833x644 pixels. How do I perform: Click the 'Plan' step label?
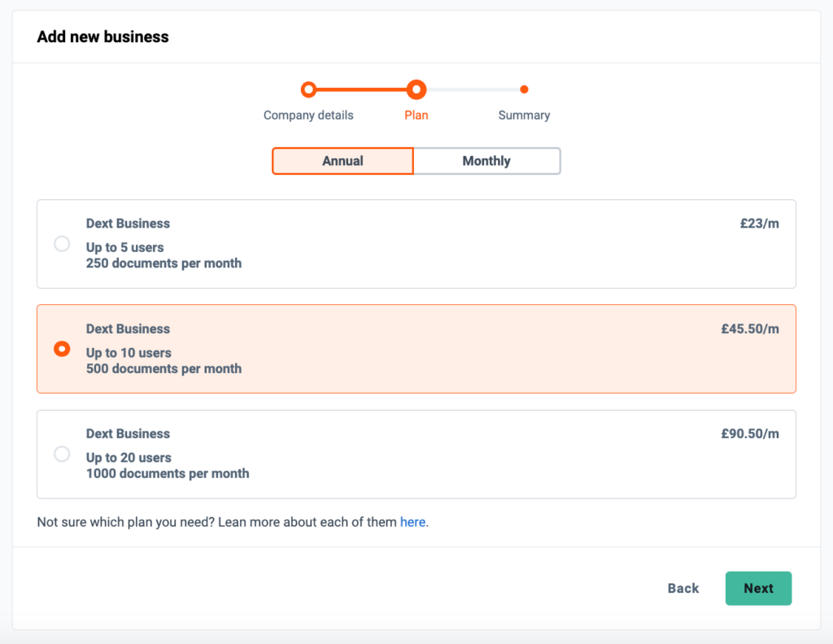[x=416, y=115]
